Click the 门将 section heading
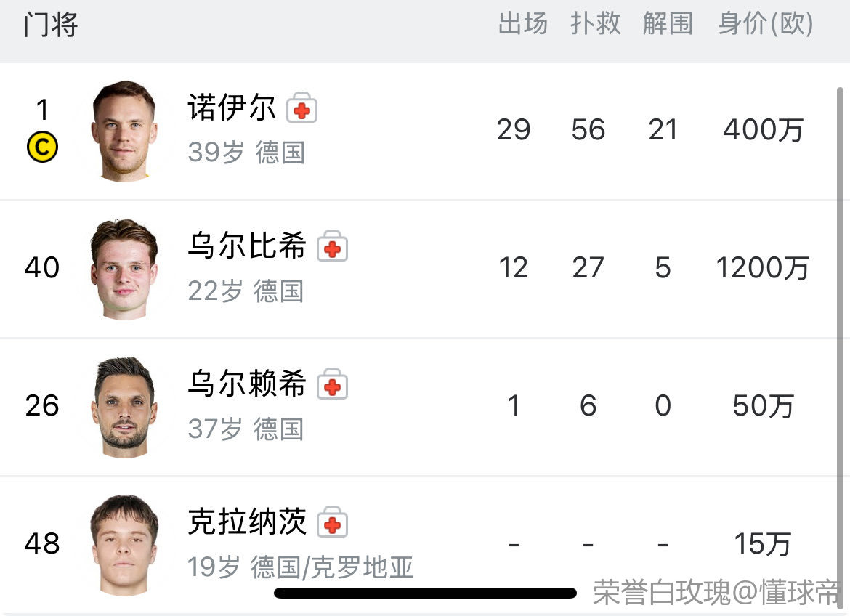Image resolution: width=850 pixels, height=616 pixels. 50,25
